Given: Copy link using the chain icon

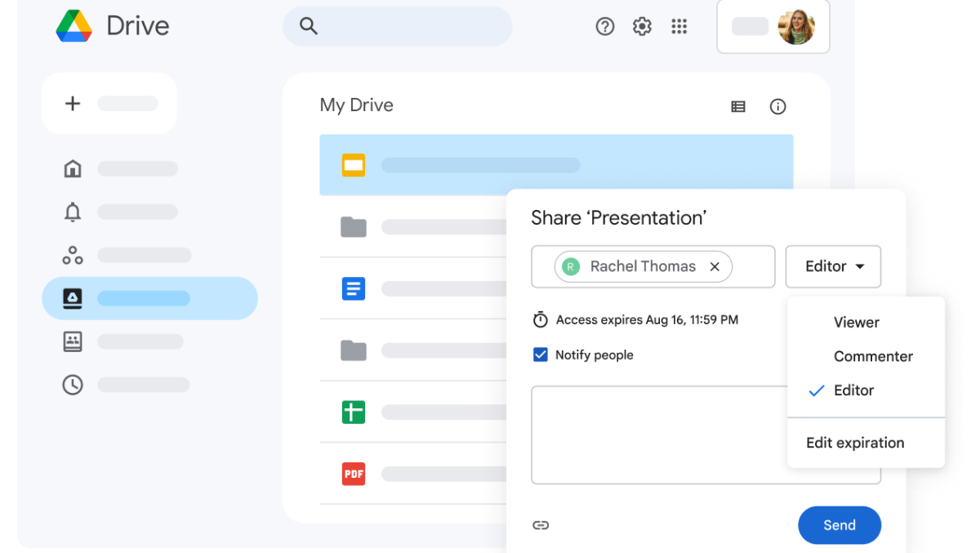Looking at the screenshot, I should click(x=541, y=525).
